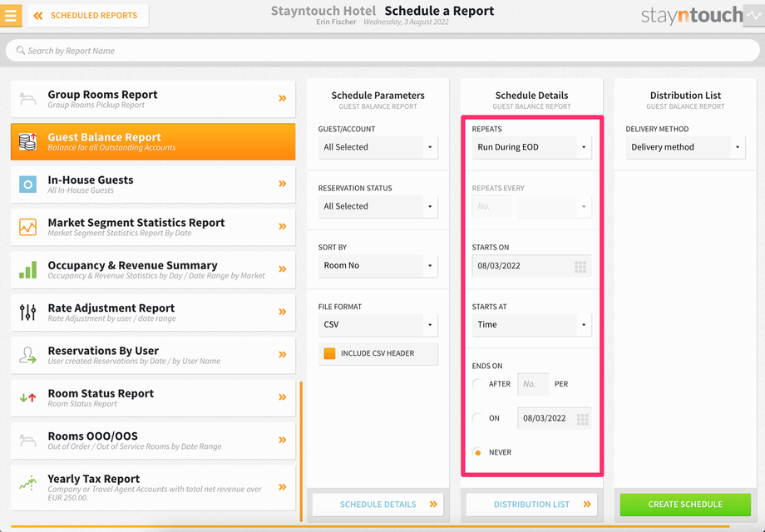This screenshot has height=532, width=765.
Task: Select Guest Balance Report in list
Action: (153, 141)
